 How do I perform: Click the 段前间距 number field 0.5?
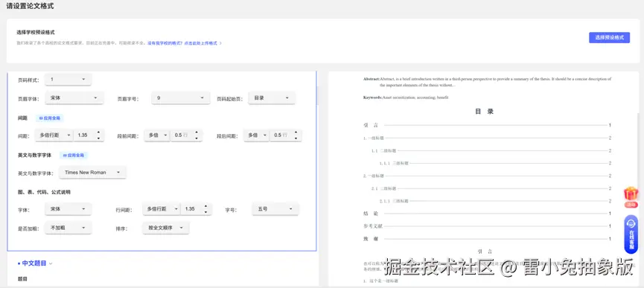click(186, 135)
